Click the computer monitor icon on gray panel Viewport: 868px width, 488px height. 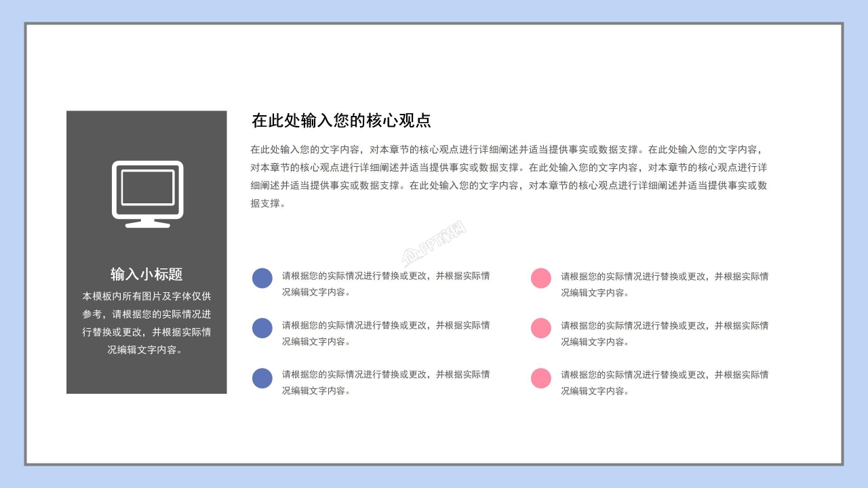pos(146,193)
